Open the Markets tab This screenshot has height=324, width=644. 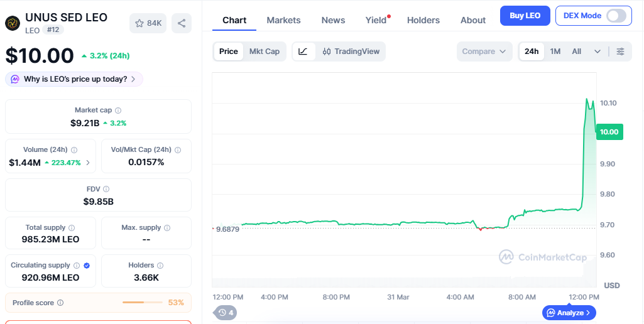[283, 20]
